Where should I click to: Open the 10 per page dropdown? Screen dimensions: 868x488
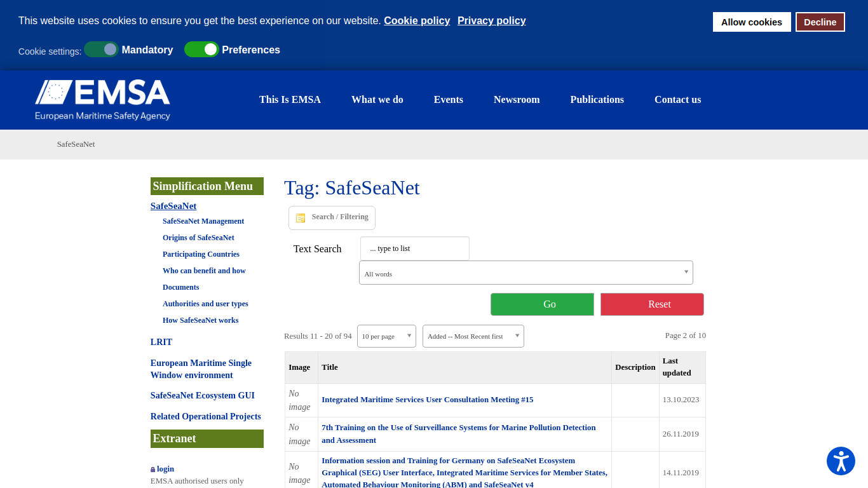pyautogui.click(x=386, y=336)
